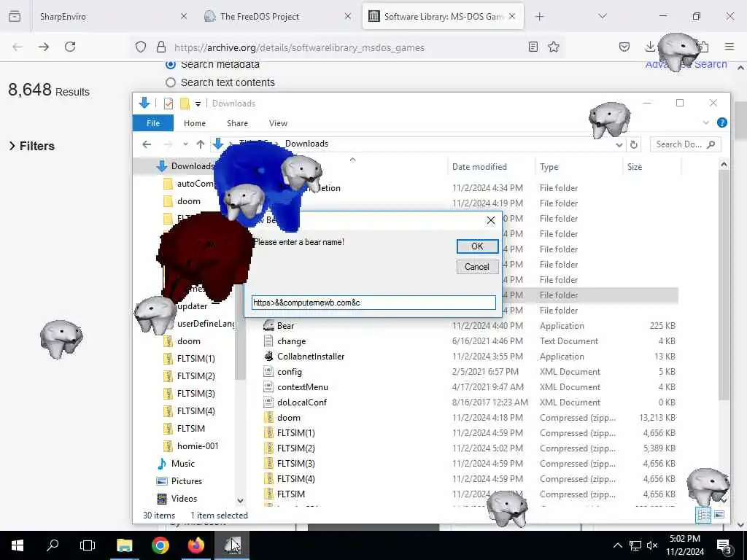The height and width of the screenshot is (560, 747).
Task: Reload the archive.org page
Action: (70, 47)
